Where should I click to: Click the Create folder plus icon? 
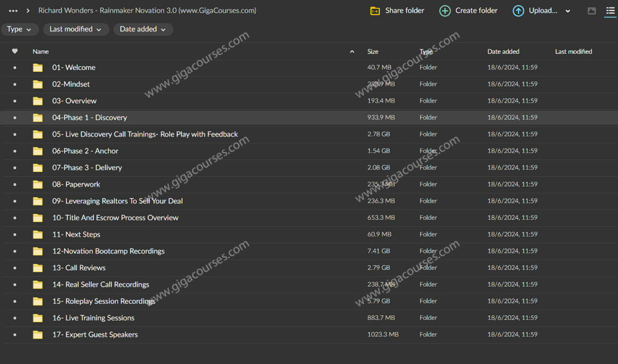445,11
